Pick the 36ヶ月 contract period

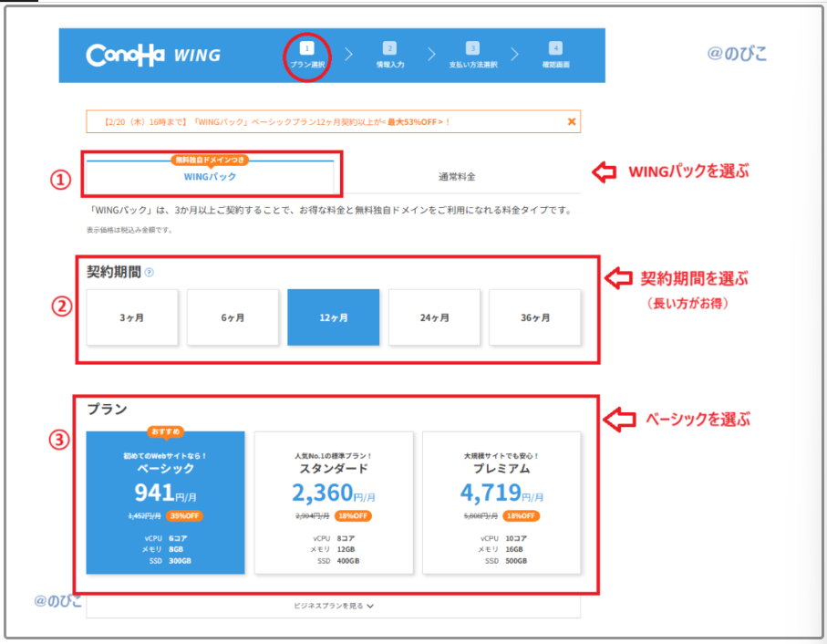pyautogui.click(x=535, y=317)
